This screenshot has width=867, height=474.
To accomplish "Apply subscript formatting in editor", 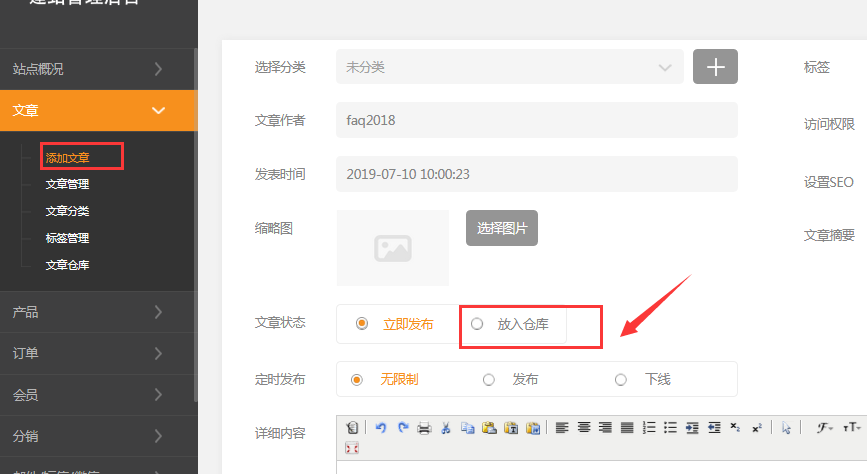I will click(736, 428).
